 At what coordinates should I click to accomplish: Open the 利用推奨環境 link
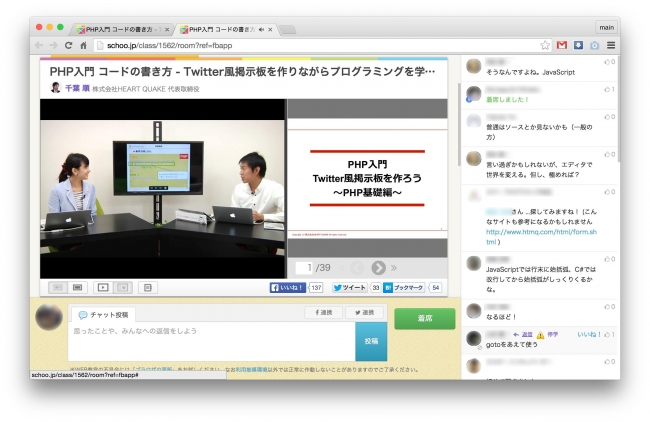252,369
